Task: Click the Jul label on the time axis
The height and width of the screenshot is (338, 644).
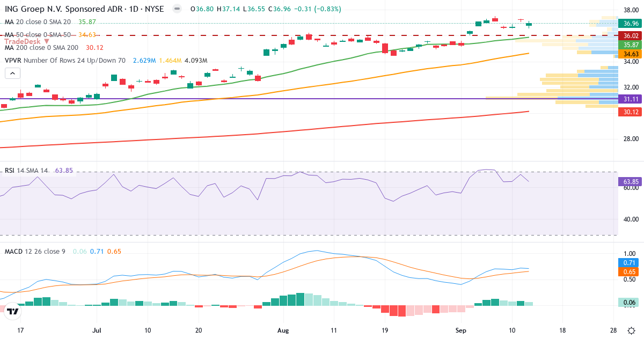Action: coord(97,330)
